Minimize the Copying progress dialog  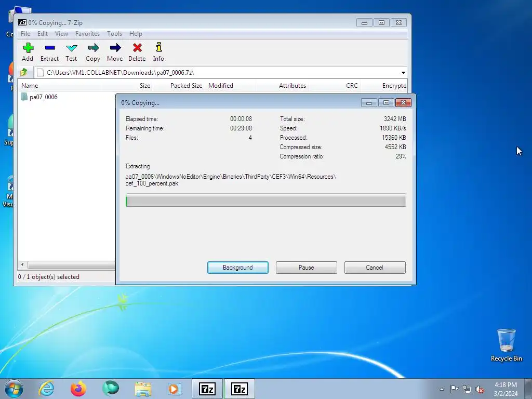click(369, 102)
